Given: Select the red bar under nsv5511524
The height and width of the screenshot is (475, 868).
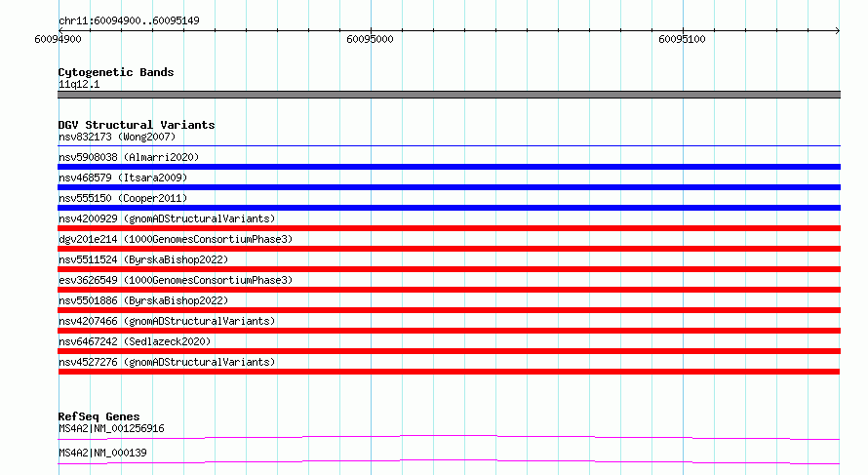Looking at the screenshot, I should (x=449, y=269).
